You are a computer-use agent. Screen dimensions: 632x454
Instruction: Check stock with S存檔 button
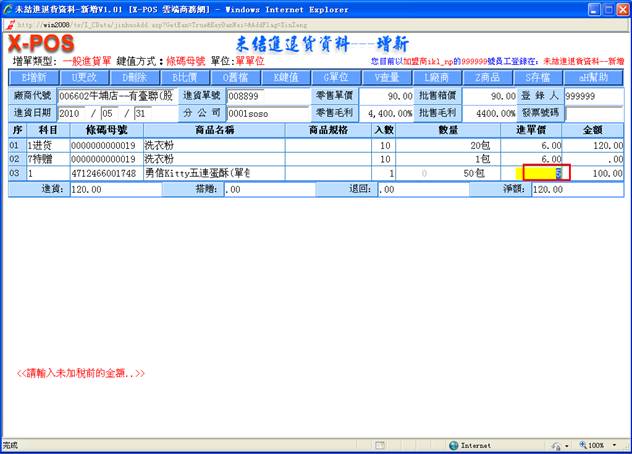point(540,77)
